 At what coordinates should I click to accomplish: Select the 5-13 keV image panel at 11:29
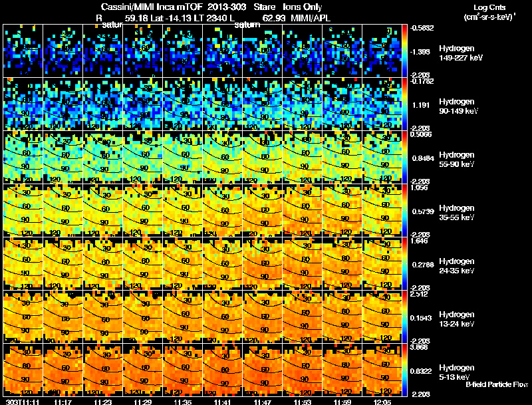[143, 370]
